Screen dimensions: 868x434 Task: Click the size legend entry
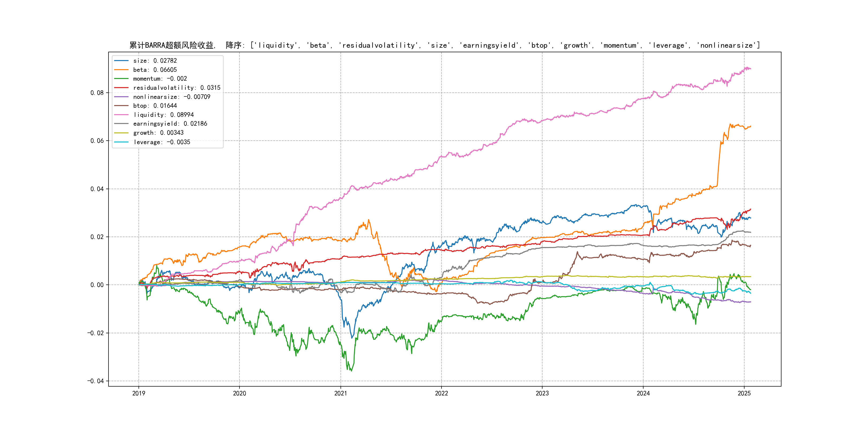[155, 61]
